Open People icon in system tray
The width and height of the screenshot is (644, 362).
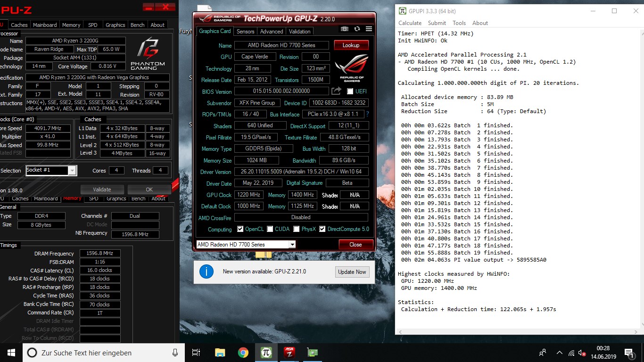(543, 353)
